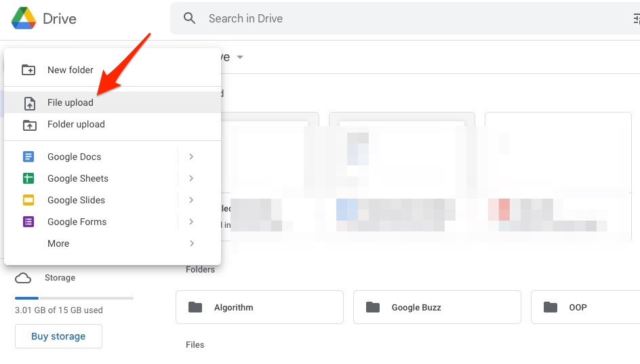Viewport: 640px width, 364px height.
Task: Choose Folder upload menu item
Action: (x=76, y=124)
